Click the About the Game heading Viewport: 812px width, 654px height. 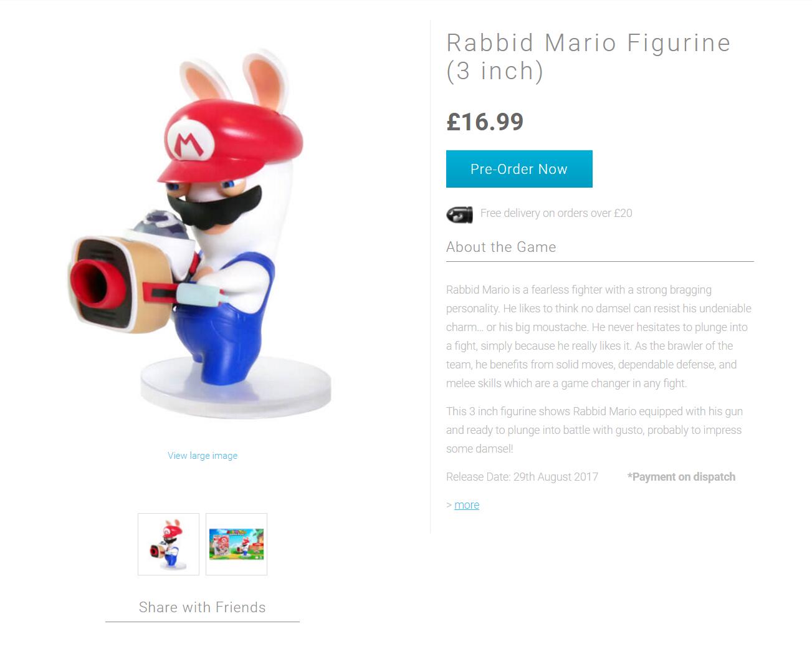click(501, 247)
